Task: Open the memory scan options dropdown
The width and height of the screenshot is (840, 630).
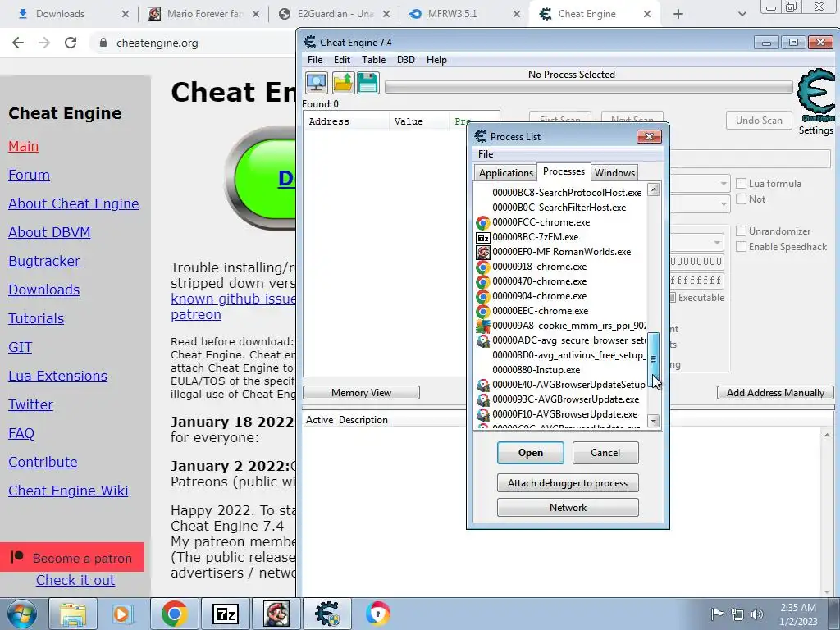Action: [x=717, y=243]
